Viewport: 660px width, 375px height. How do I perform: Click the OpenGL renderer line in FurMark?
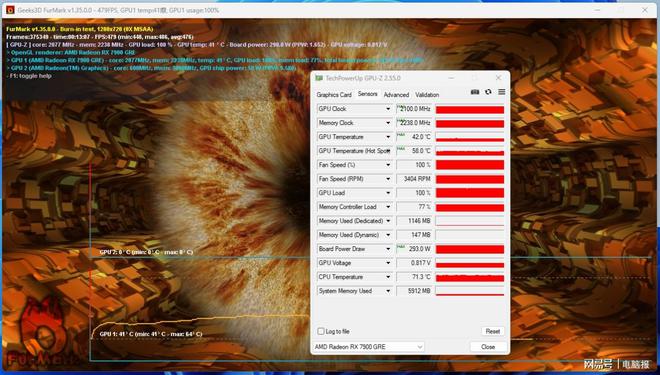point(71,53)
